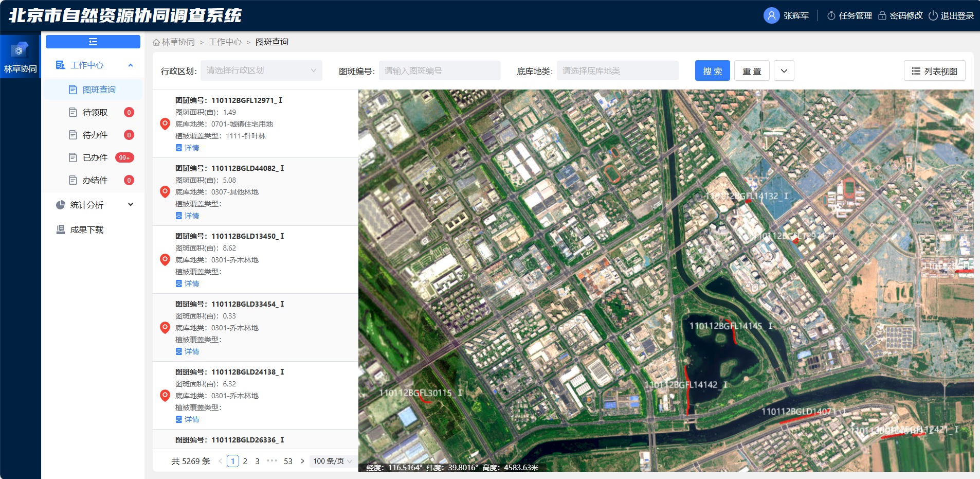Click the pagination ellipsis to jump pages
Image resolution: width=980 pixels, height=479 pixels.
(x=272, y=461)
